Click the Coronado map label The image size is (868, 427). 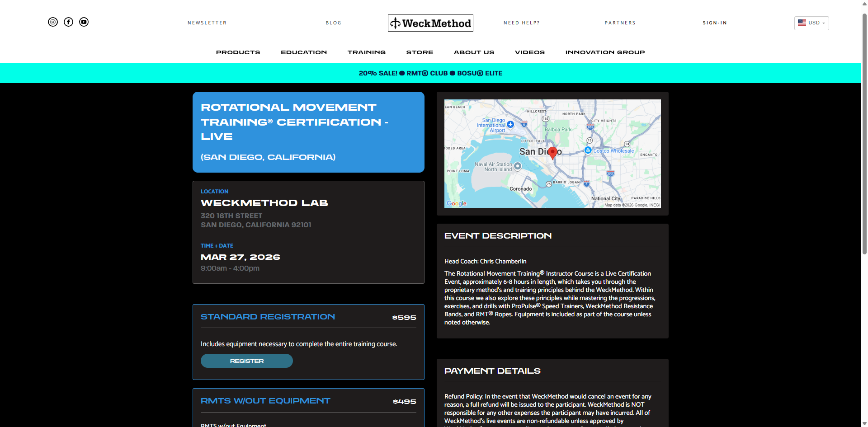tap(520, 189)
